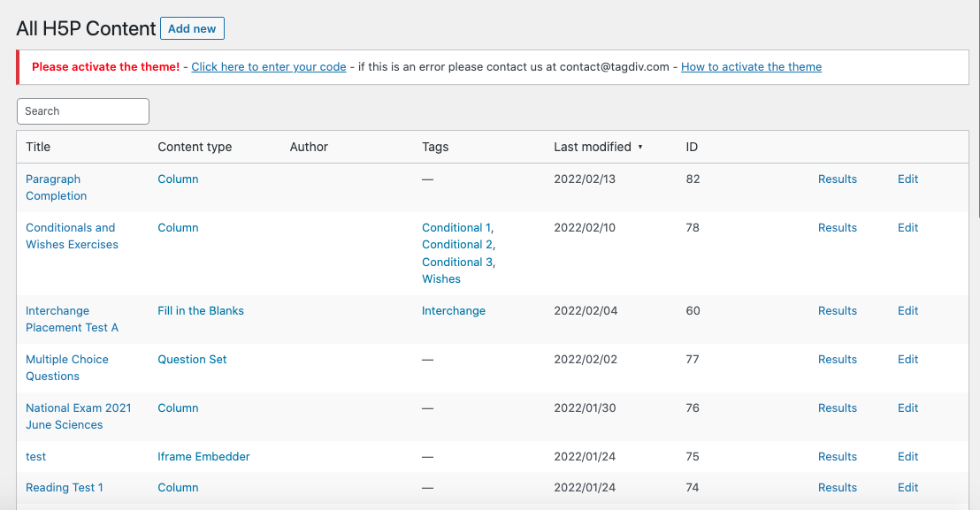Filter by the Wishes tag
The height and width of the screenshot is (510, 980).
coord(441,279)
